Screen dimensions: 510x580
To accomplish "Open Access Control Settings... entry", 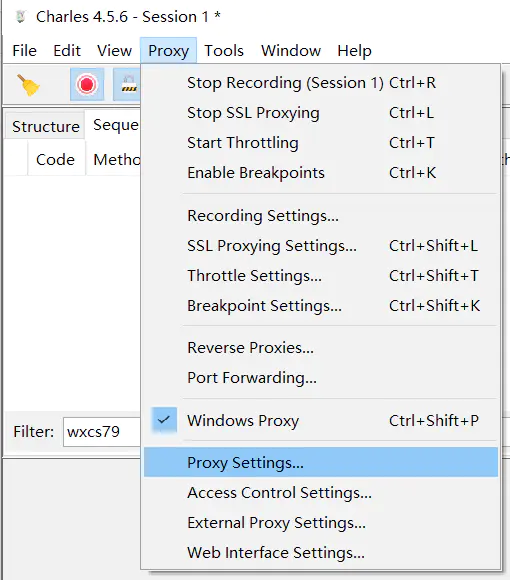I will pyautogui.click(x=320, y=493).
